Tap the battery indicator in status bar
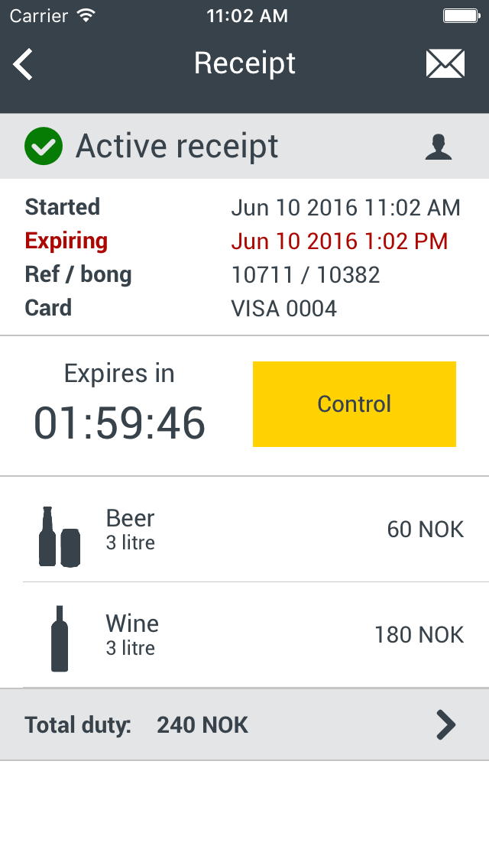The image size is (489, 868). coord(460,15)
